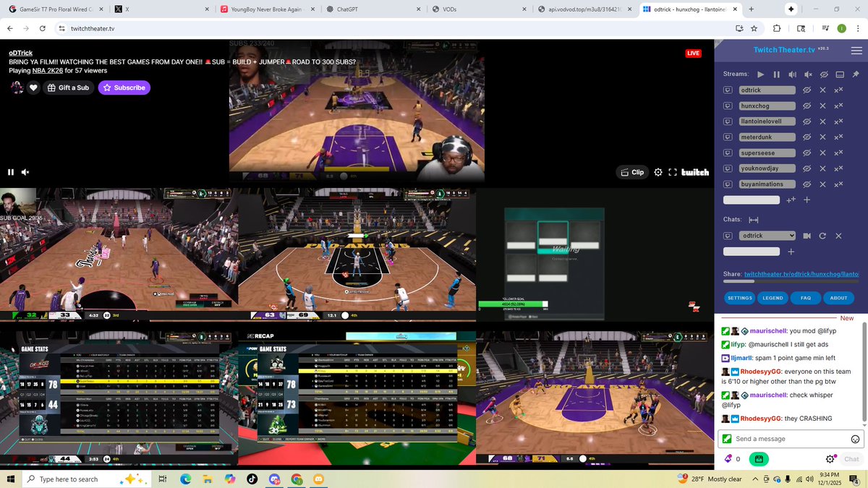Click the Subscribe button
868x488 pixels.
tap(124, 87)
